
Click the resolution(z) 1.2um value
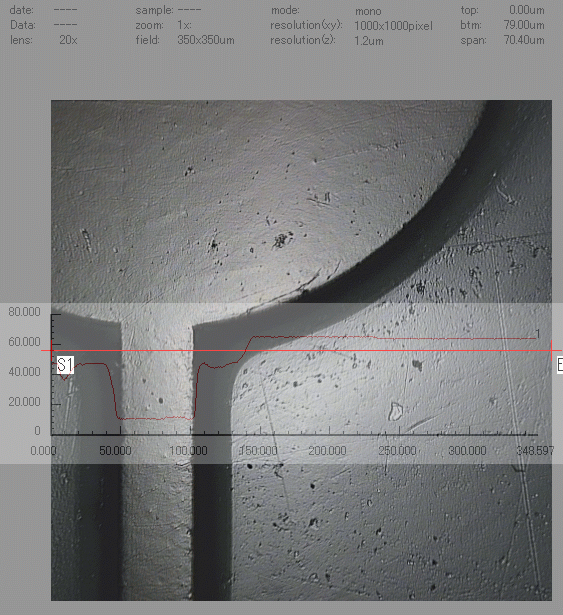pyautogui.click(x=368, y=41)
